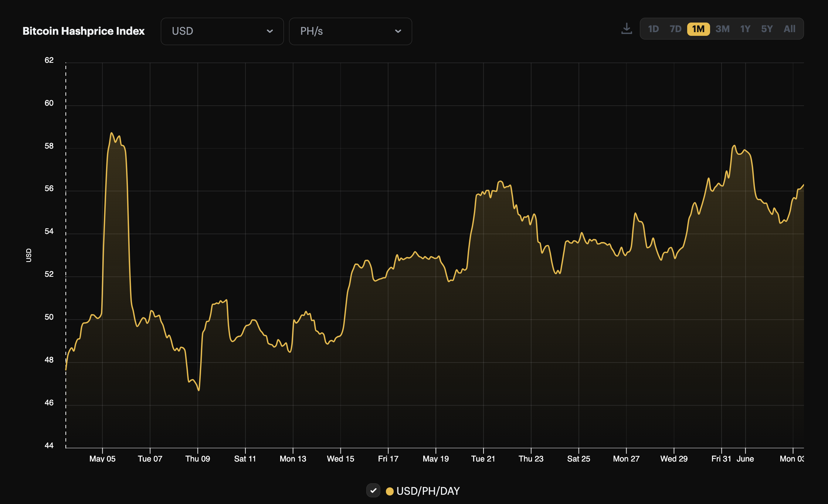The image size is (828, 504).
Task: Expand the hashrate unit chevron
Action: tap(398, 31)
